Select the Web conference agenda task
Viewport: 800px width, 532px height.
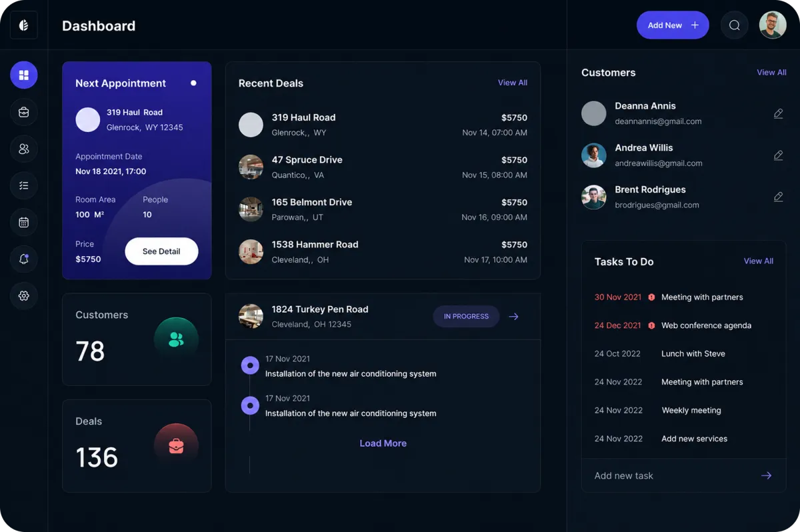point(706,325)
